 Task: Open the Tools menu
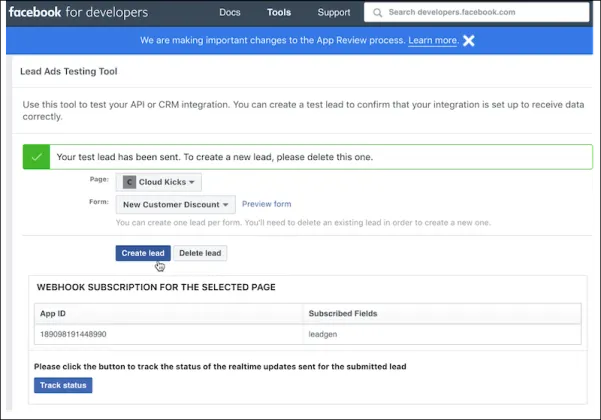tap(279, 12)
